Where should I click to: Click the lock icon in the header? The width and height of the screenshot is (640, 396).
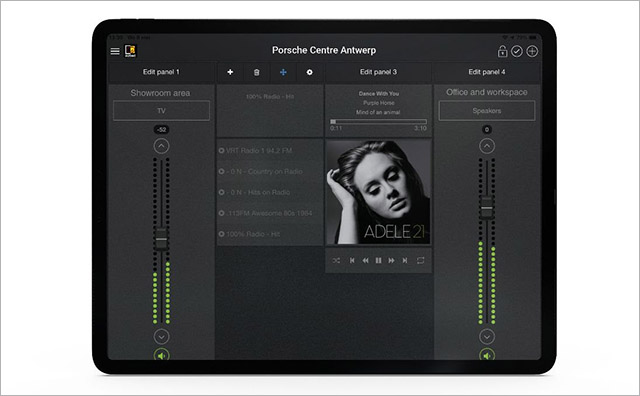pyautogui.click(x=502, y=51)
